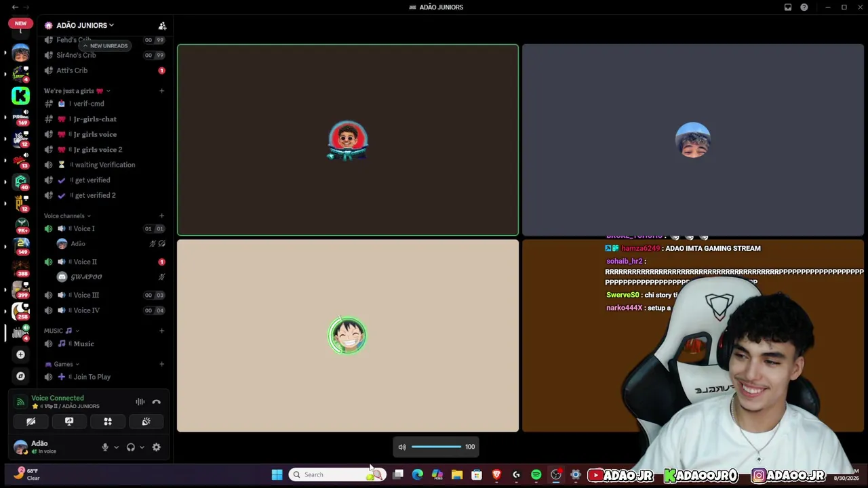This screenshot has height=488, width=868.
Task: Open the Windows Start menu
Action: 277,475
